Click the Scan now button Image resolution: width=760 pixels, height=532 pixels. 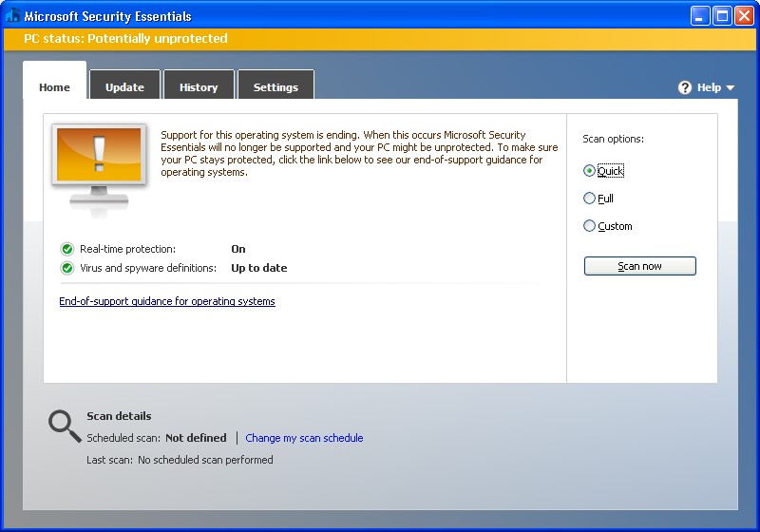click(639, 266)
